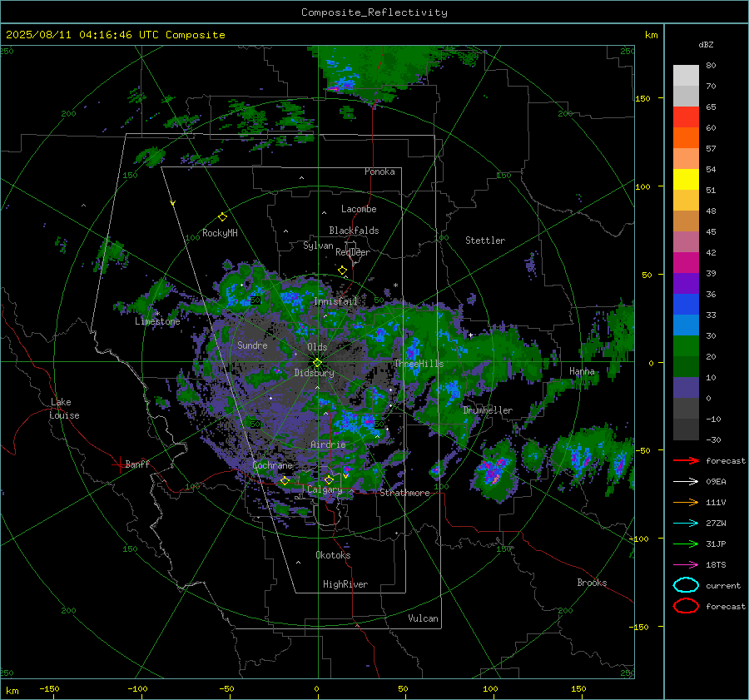The image size is (749, 700).
Task: Select the 51 dBZ yellow color swatch
Action: point(686,179)
